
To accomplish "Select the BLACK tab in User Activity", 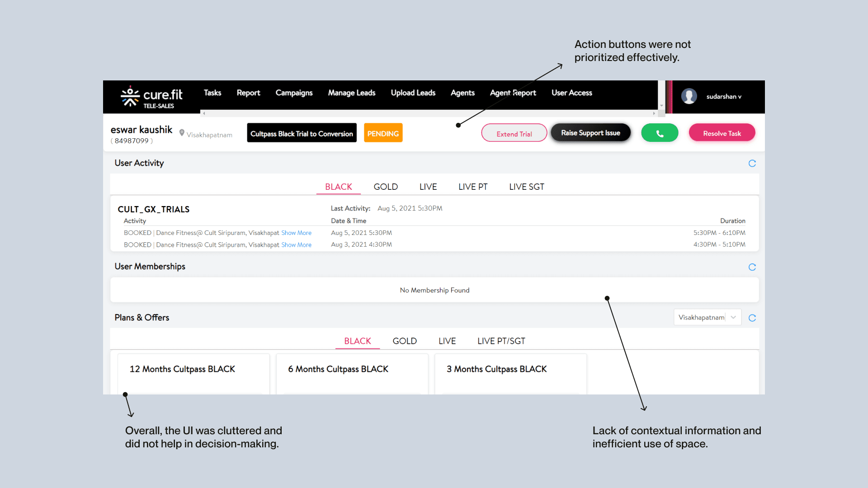I will click(x=339, y=187).
